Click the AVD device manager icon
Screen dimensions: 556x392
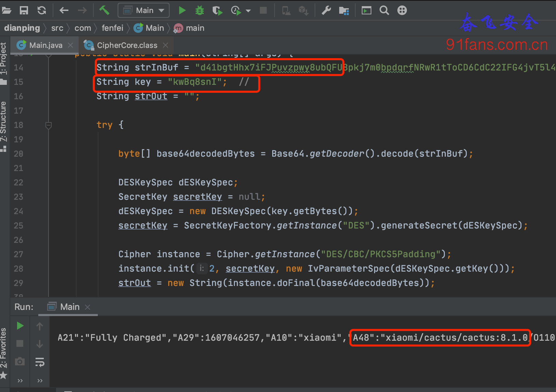coord(286,11)
